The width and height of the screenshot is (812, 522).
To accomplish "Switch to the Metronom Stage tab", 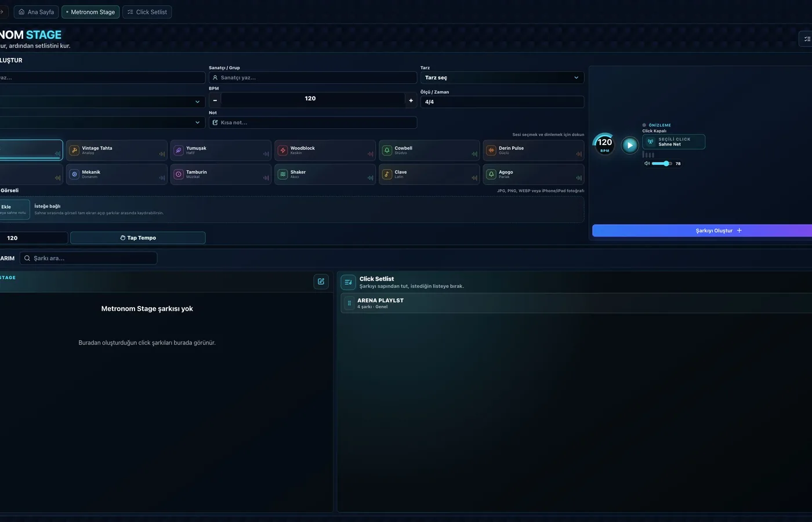I will [x=90, y=12].
